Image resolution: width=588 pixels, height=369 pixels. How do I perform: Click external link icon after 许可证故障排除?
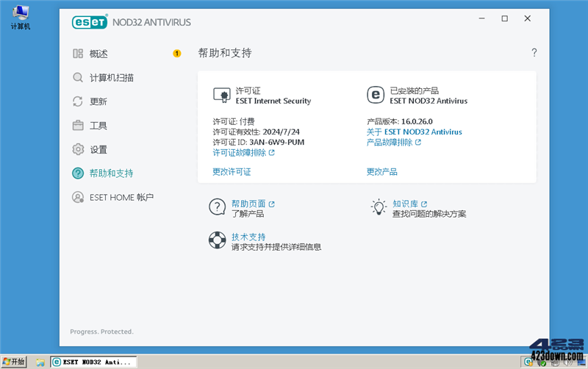pyautogui.click(x=272, y=153)
